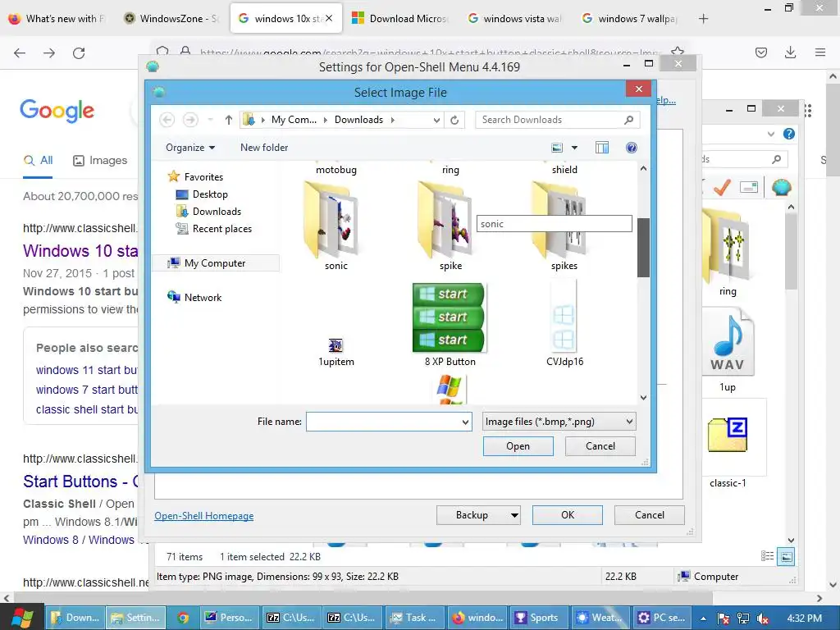Viewport: 840px width, 630px height.
Task: Select My Computer in navigation pane
Action: point(215,263)
